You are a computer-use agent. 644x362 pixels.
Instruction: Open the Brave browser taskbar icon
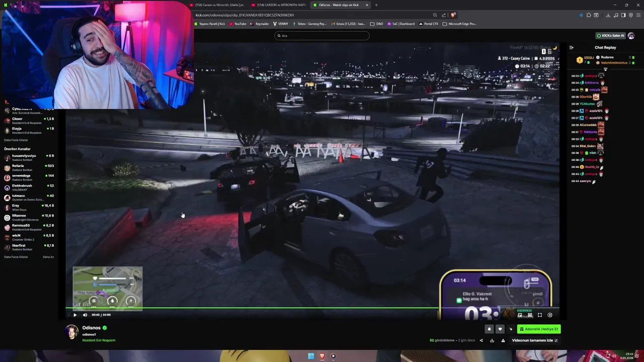click(x=322, y=356)
